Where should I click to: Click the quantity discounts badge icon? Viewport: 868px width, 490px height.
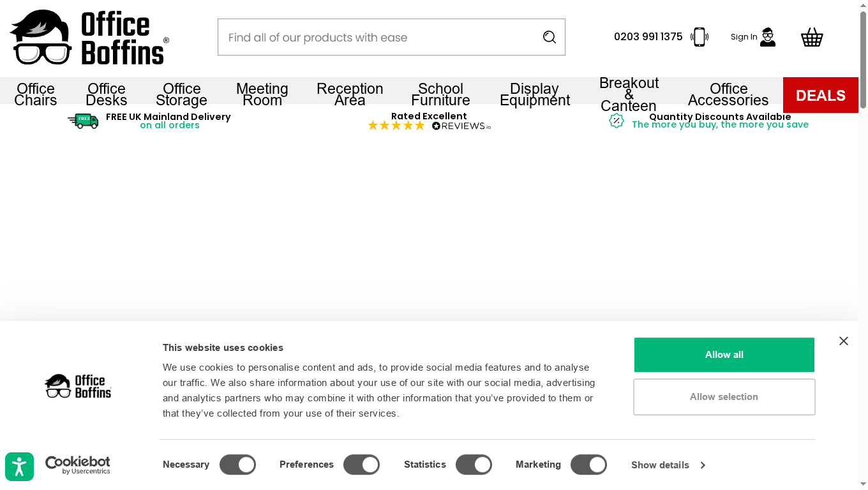617,120
